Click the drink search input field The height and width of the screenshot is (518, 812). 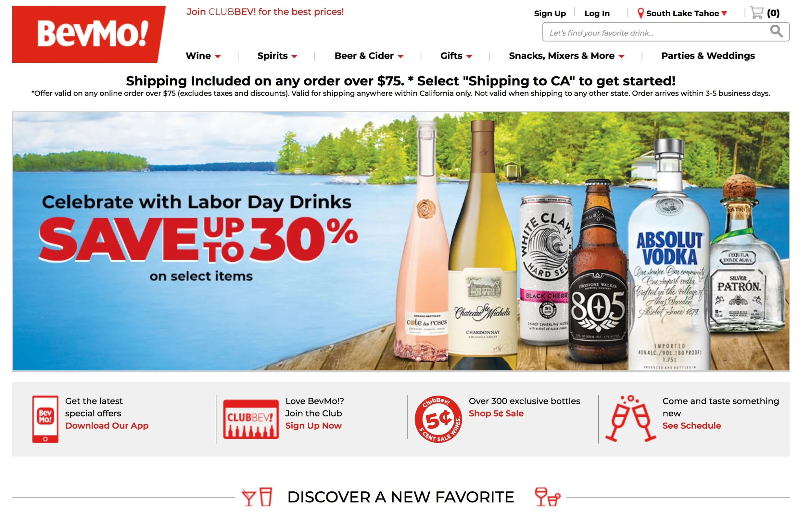pyautogui.click(x=656, y=32)
